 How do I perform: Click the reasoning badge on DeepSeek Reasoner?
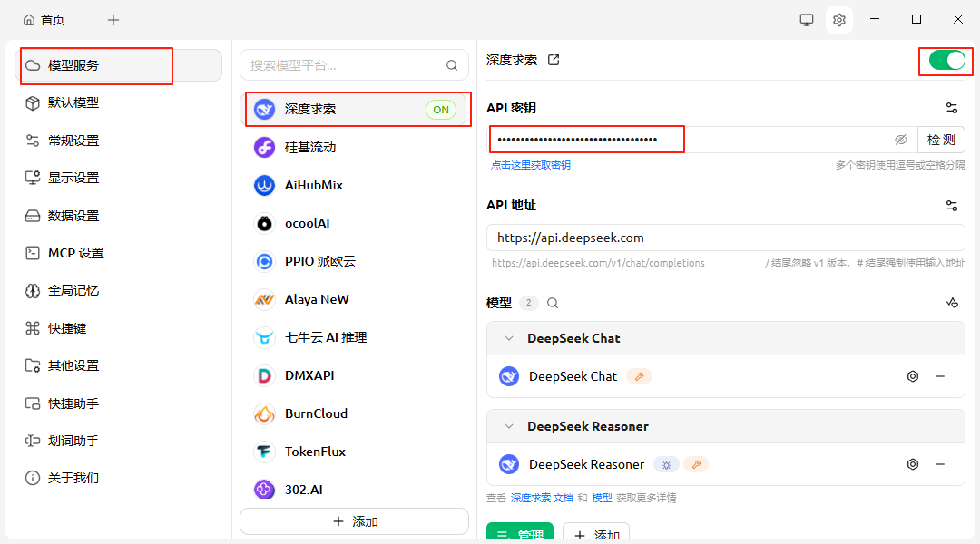point(666,465)
